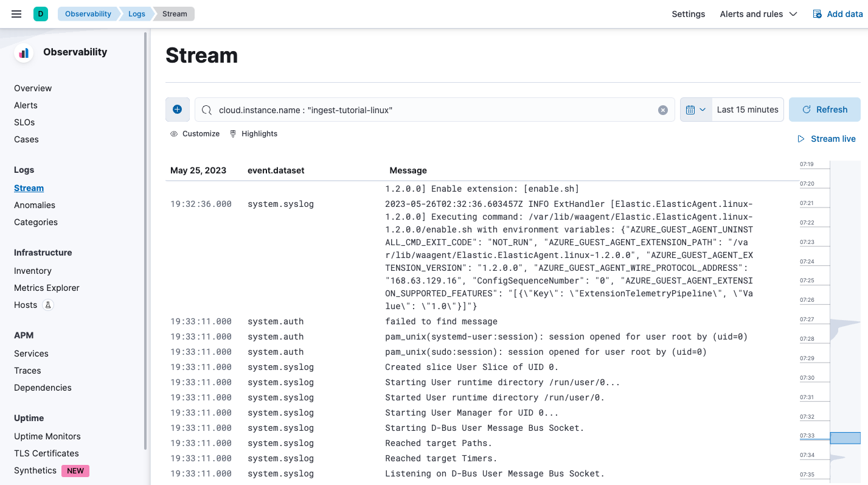
Task: Click the Refresh button
Action: pos(825,110)
